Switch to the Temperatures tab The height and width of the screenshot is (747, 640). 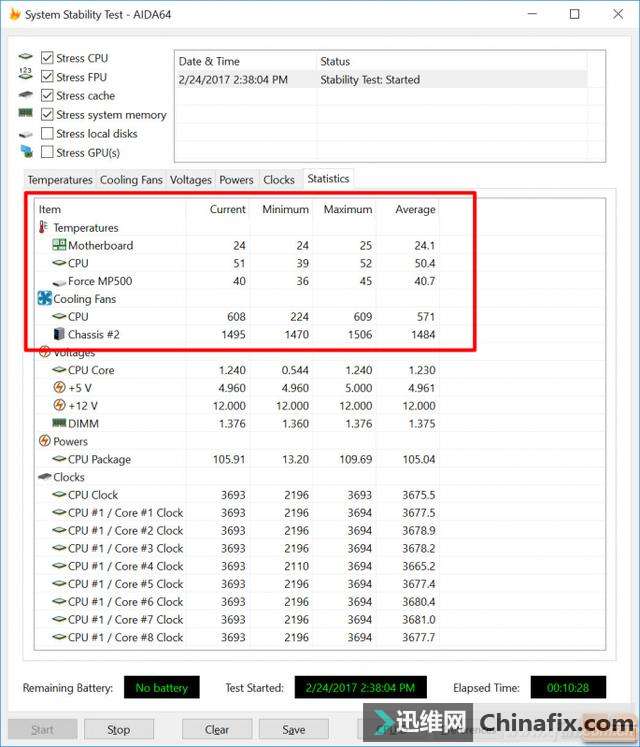(x=60, y=180)
